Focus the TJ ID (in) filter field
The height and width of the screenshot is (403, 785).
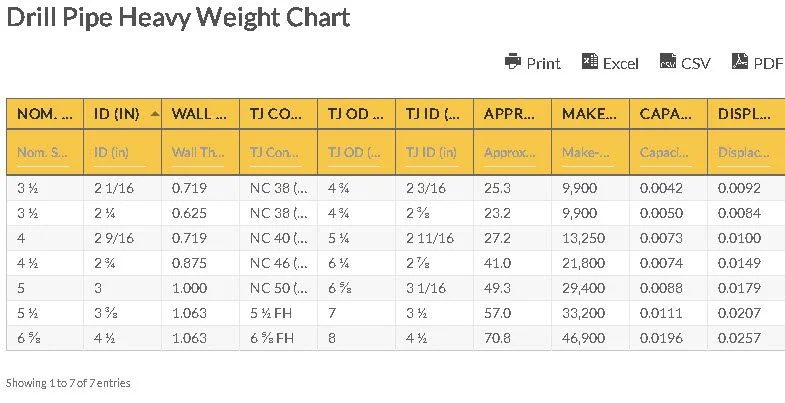tap(434, 153)
